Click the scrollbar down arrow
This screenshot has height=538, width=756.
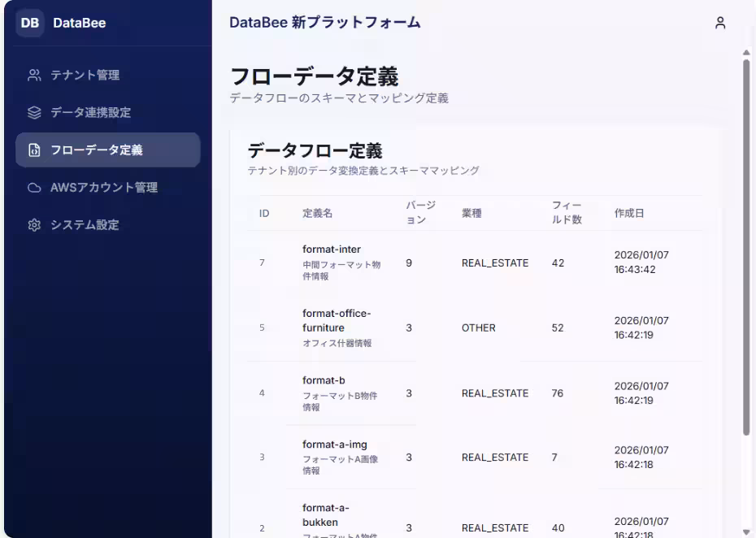pyautogui.click(x=746, y=531)
